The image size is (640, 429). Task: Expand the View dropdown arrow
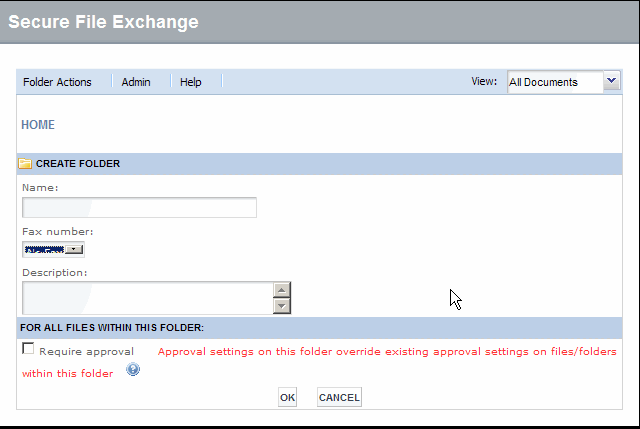611,81
